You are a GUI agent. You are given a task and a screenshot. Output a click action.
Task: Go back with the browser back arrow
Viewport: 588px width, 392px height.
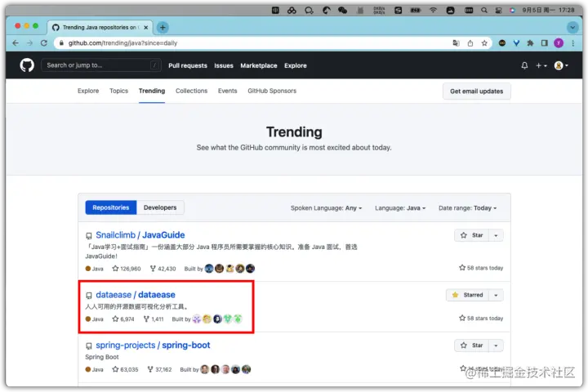click(x=16, y=43)
